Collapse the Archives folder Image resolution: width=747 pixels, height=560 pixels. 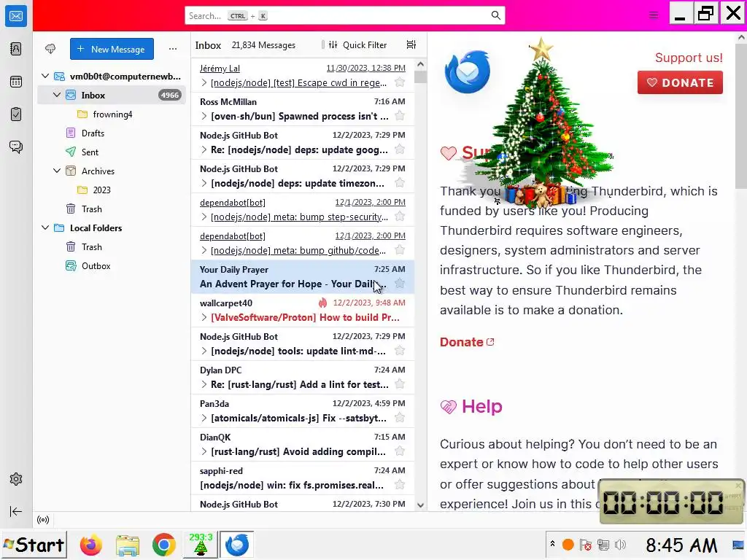57,171
